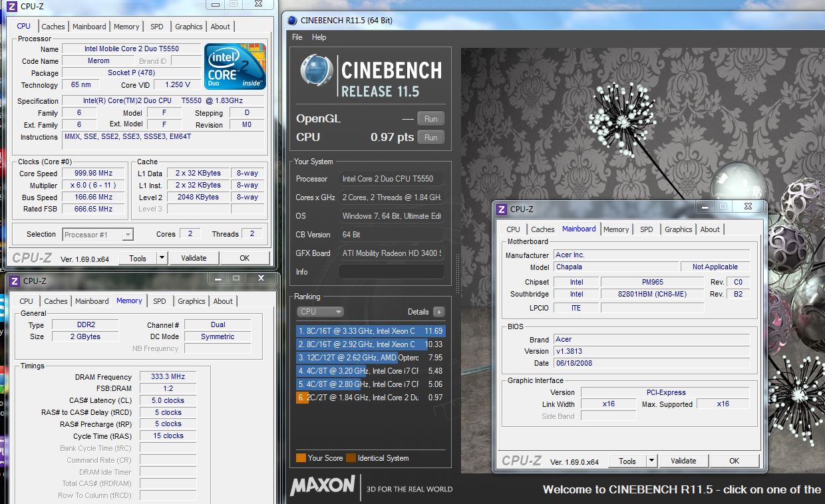Click the GFX Board field in Your System
This screenshot has width=825, height=504.
391,253
